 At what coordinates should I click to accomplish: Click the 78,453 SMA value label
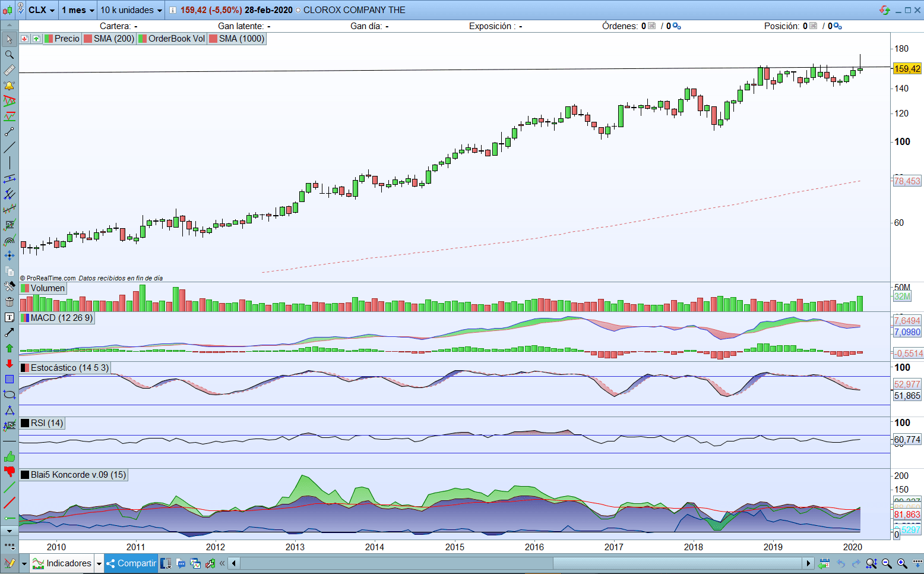(x=907, y=181)
